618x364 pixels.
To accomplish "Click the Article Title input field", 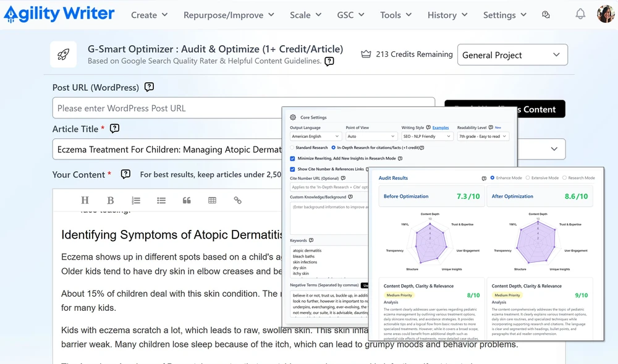I will click(167, 150).
